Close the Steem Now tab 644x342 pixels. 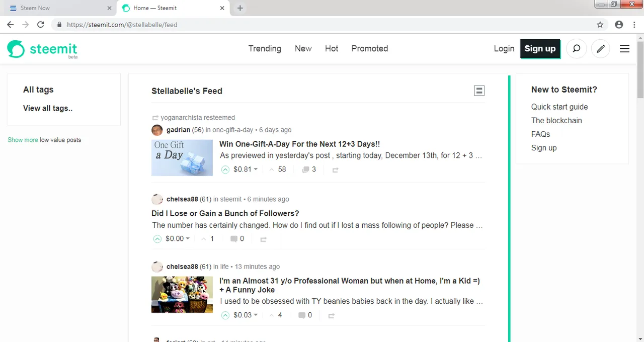[110, 8]
